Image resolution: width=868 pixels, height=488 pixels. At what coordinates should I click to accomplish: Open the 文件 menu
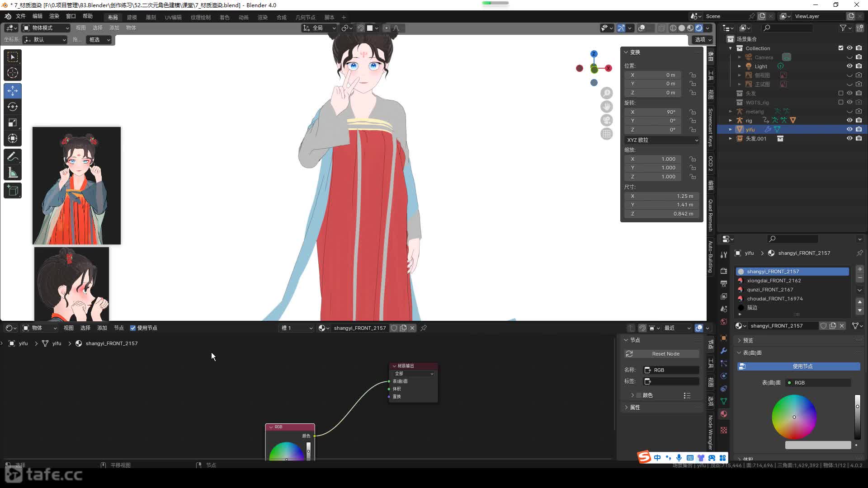pyautogui.click(x=21, y=16)
